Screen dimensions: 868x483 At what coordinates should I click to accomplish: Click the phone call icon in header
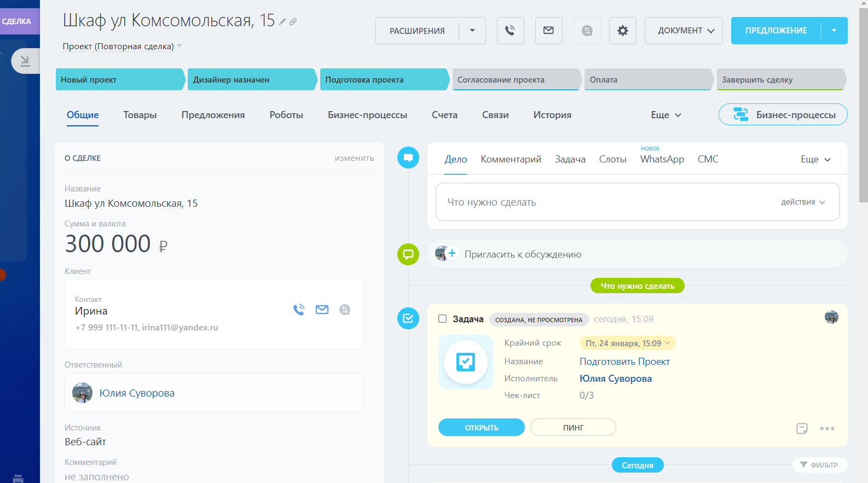click(x=510, y=31)
